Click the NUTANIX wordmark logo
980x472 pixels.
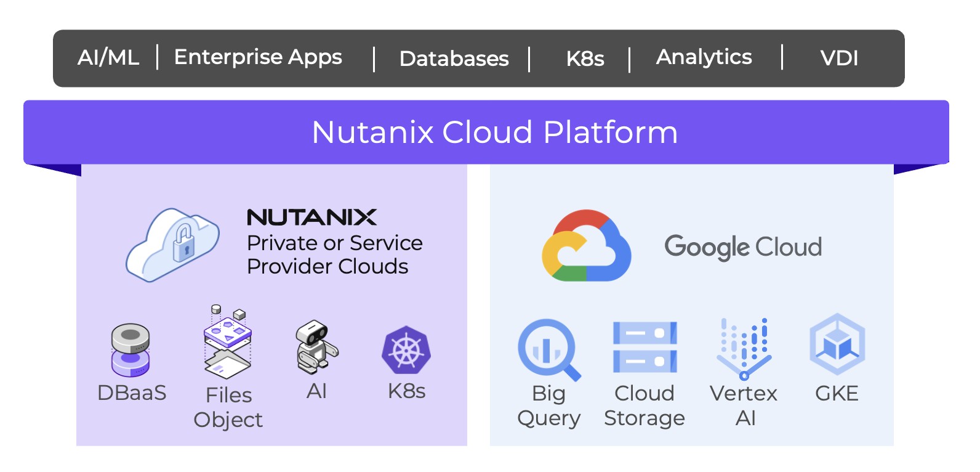pos(311,218)
